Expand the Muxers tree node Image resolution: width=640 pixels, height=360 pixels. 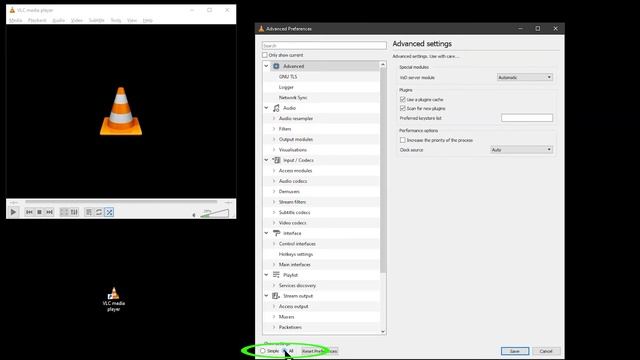(x=274, y=317)
